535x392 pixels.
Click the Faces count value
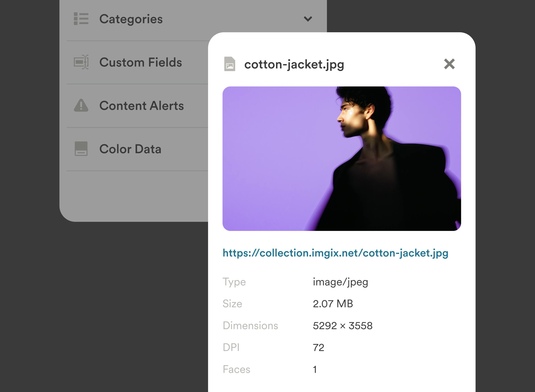315,370
